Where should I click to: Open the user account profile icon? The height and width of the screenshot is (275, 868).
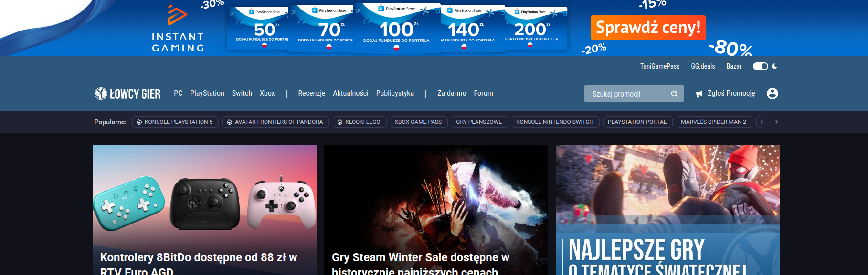tap(772, 93)
